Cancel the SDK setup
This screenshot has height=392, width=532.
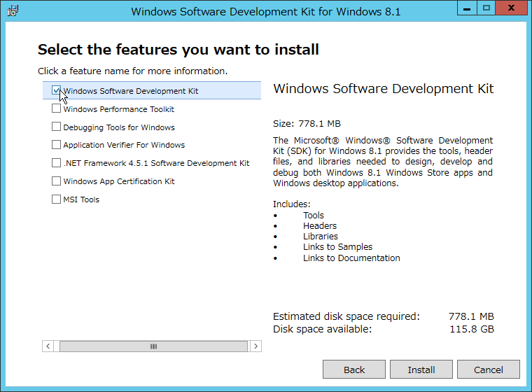coord(489,370)
